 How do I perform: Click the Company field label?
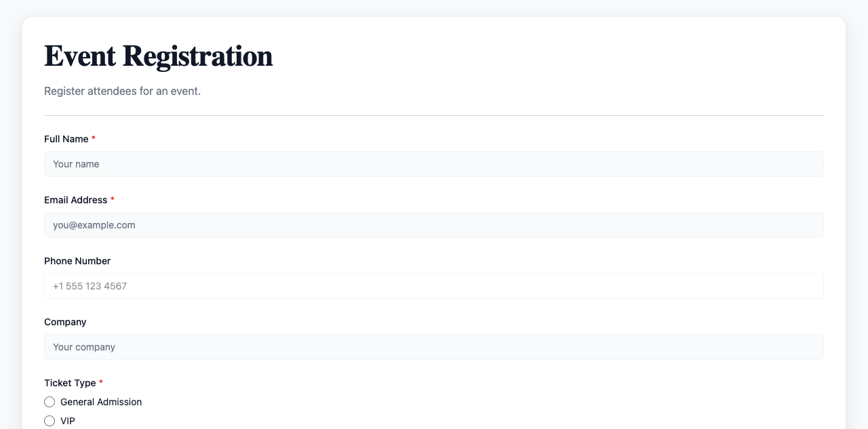tap(65, 322)
